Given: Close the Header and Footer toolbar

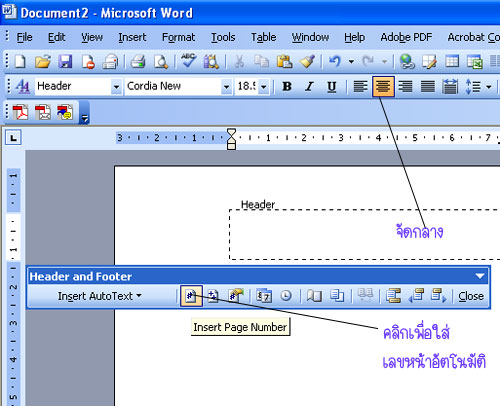Looking at the screenshot, I should point(471,296).
